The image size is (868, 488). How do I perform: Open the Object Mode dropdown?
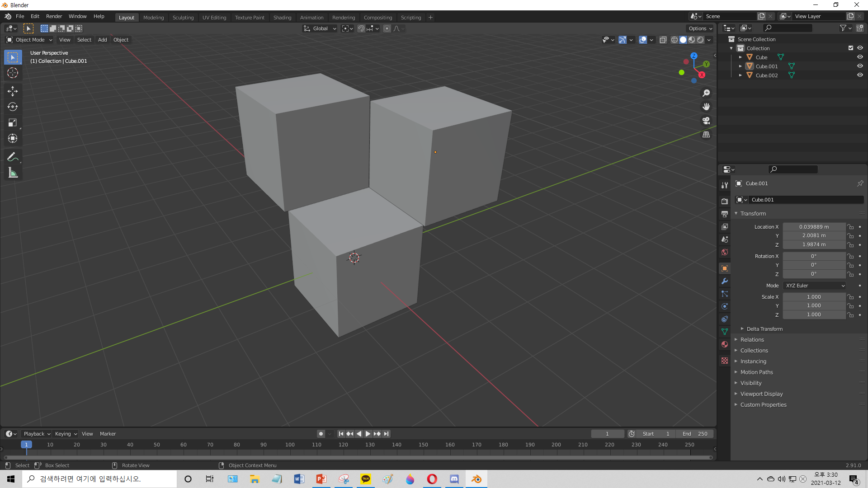[x=29, y=40]
